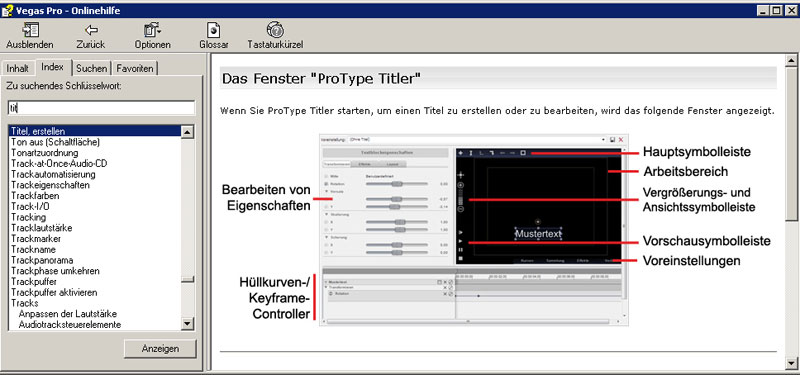Image resolution: width=800 pixels, height=375 pixels.
Task: Click the ProType Titler window illustration
Action: [x=473, y=230]
